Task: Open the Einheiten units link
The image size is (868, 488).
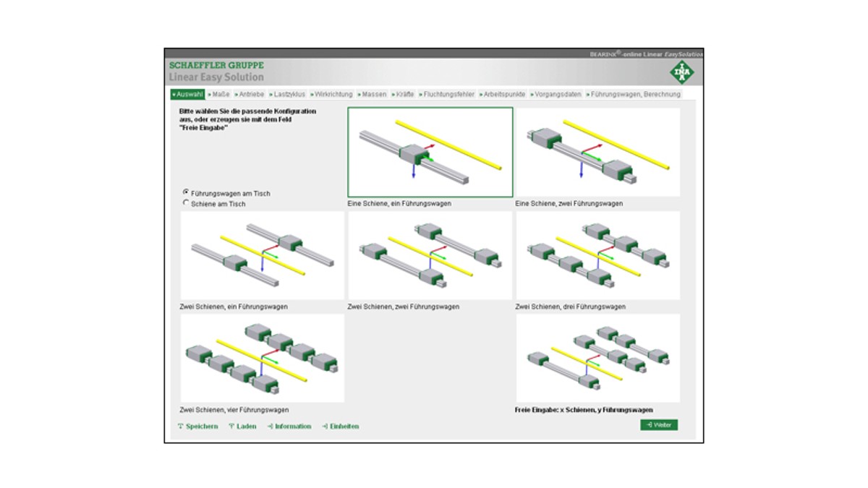Action: coord(343,427)
